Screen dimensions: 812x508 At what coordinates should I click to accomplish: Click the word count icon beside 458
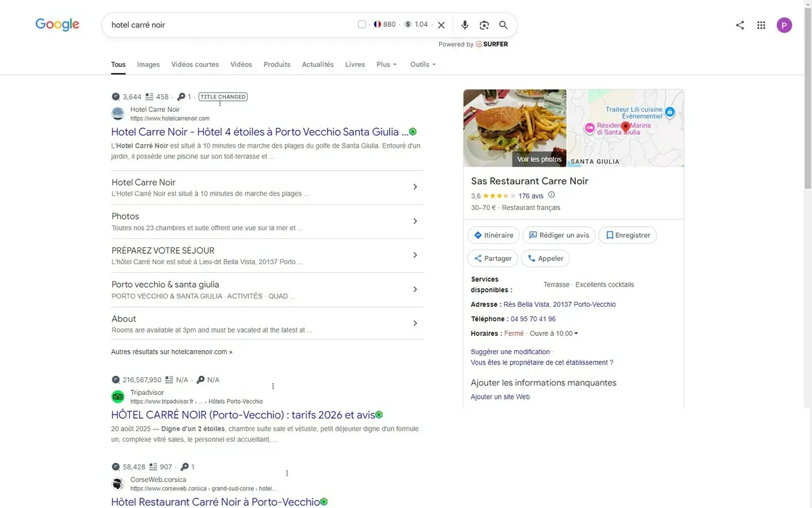[x=150, y=97]
